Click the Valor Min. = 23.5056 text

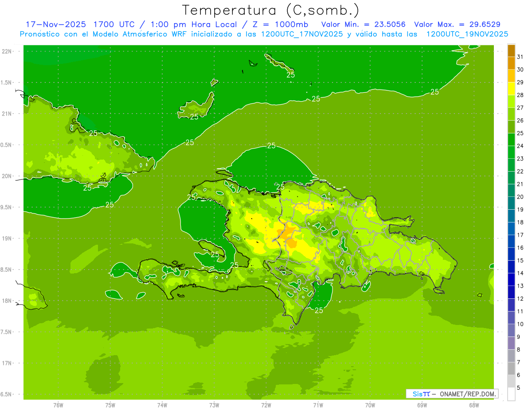[x=363, y=24]
